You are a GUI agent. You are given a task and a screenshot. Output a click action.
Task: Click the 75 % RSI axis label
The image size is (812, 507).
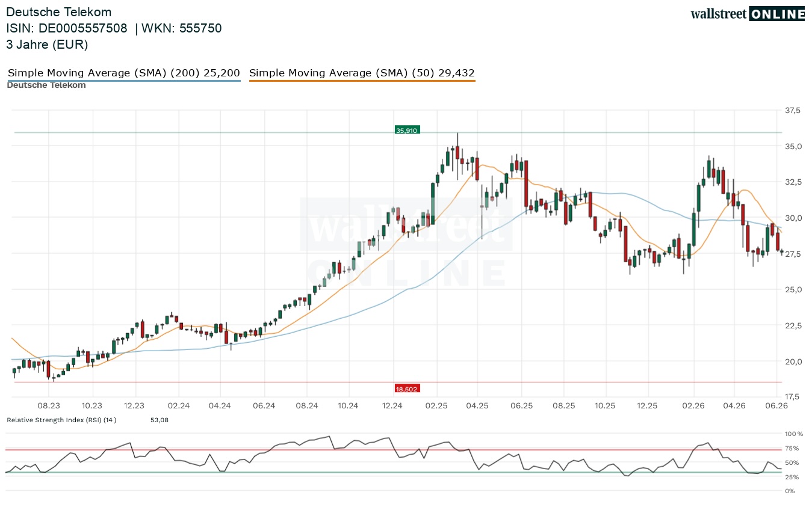point(792,448)
